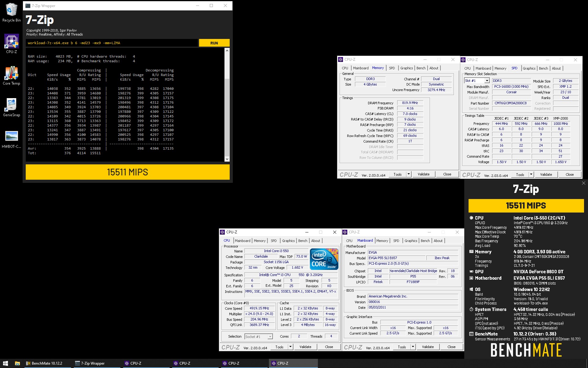Expand Tools dropdown arrow in CPU tab window
The image size is (588, 368).
290,347
